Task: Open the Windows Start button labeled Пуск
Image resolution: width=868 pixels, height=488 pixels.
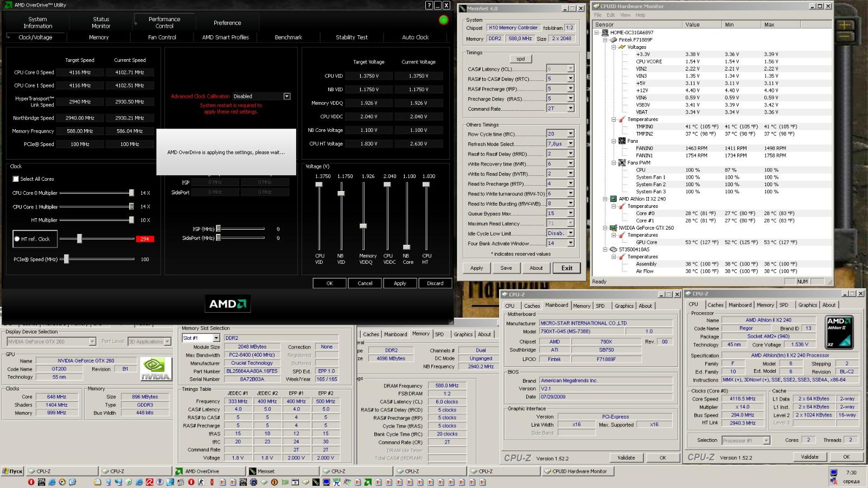Action: [x=13, y=471]
